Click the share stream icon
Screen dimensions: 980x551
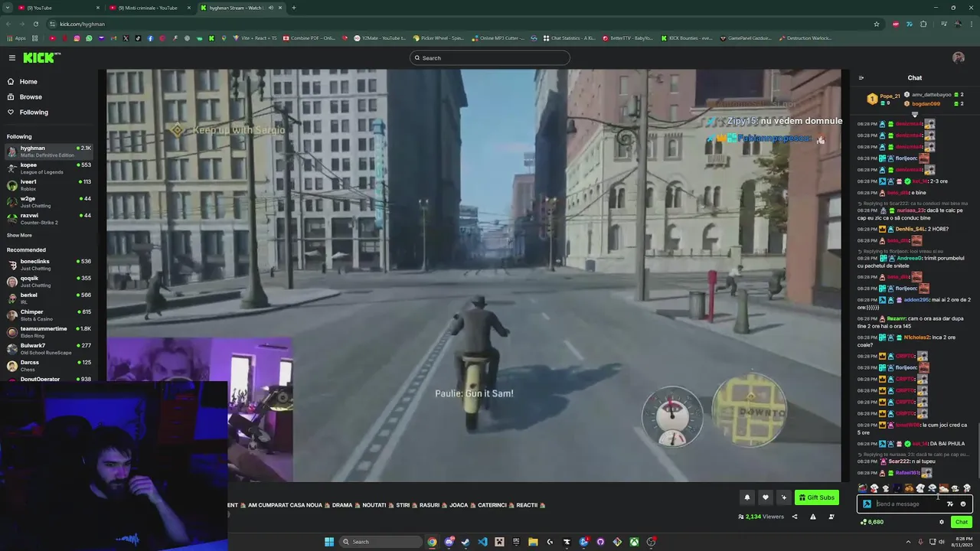pos(795,517)
